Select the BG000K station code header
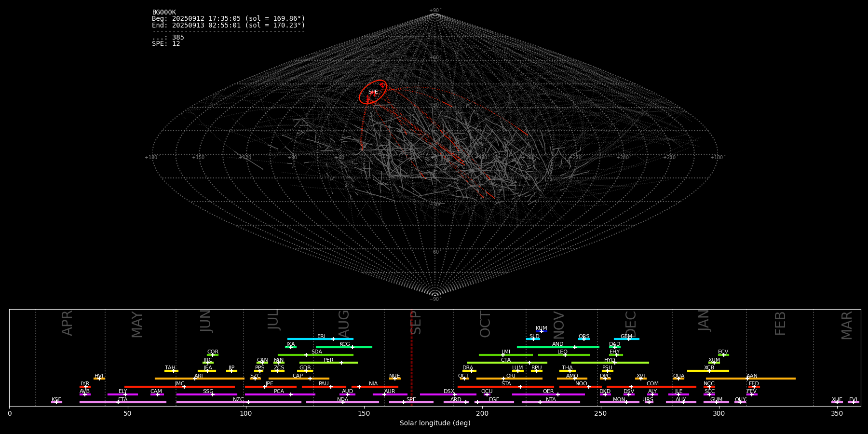The height and width of the screenshot is (434, 868). (164, 13)
